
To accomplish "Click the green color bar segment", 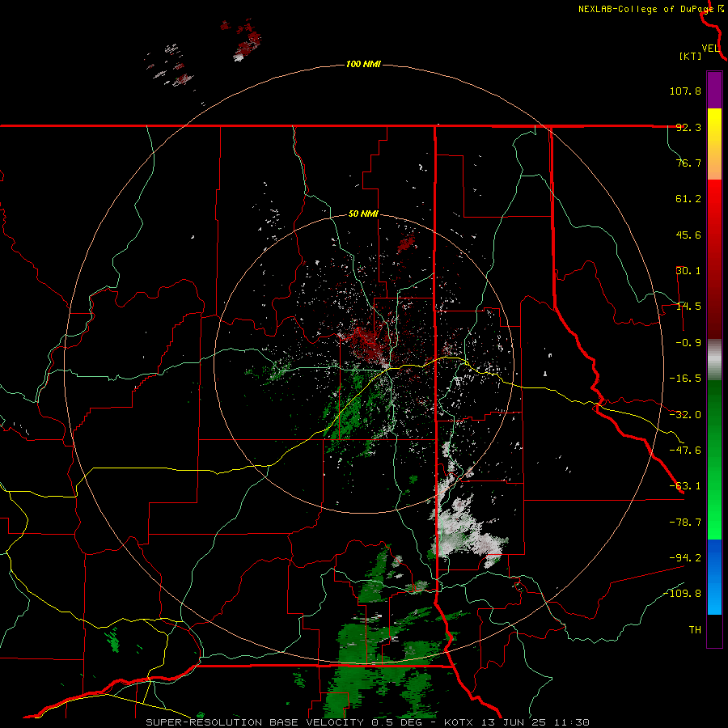I will tap(714, 459).
